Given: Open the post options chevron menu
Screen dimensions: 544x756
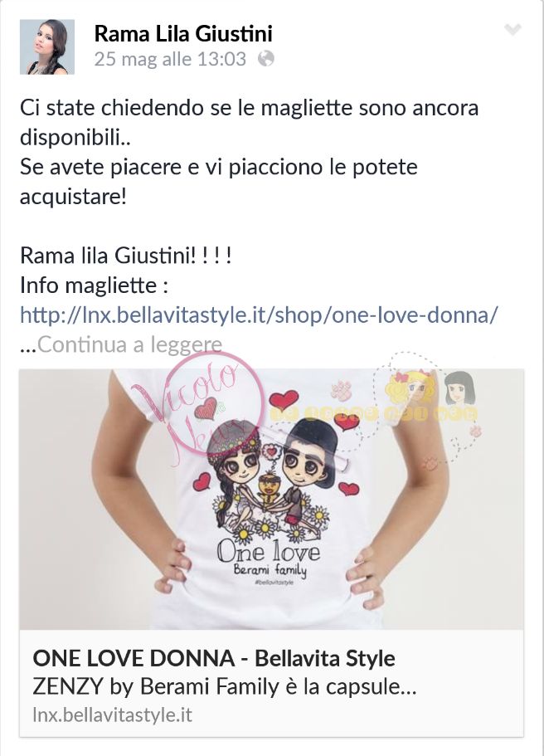Looking at the screenshot, I should 512,30.
